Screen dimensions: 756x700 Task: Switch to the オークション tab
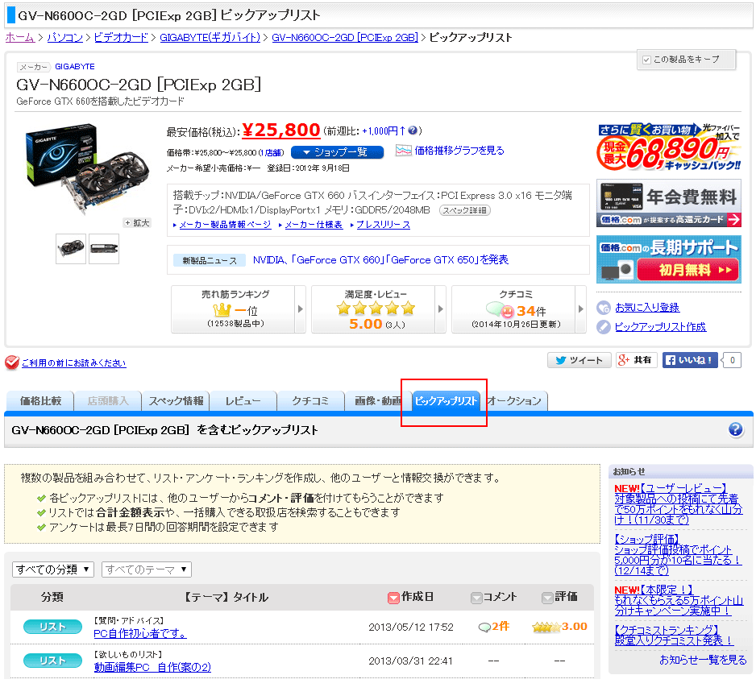pos(514,401)
